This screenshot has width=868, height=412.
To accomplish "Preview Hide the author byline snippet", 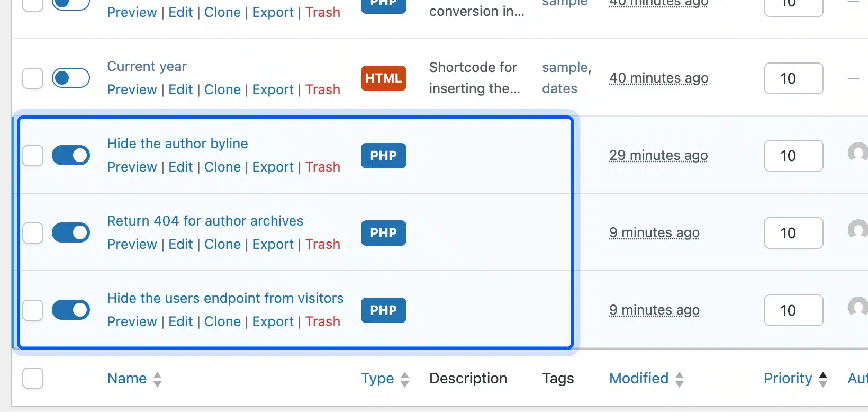I will point(132,167).
